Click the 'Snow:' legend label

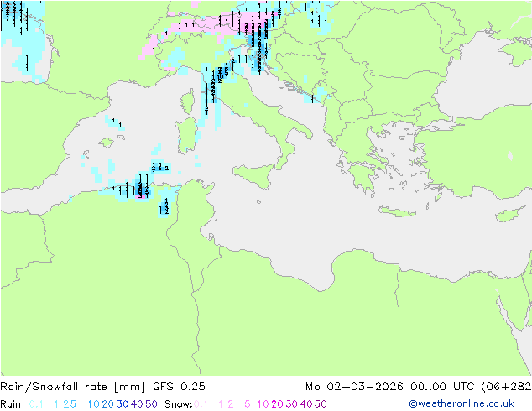179,404
